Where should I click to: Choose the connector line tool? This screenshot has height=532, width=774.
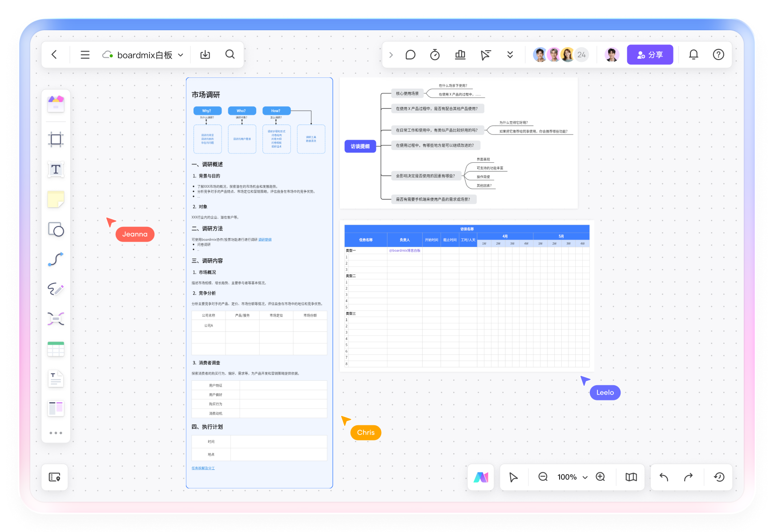click(x=56, y=259)
